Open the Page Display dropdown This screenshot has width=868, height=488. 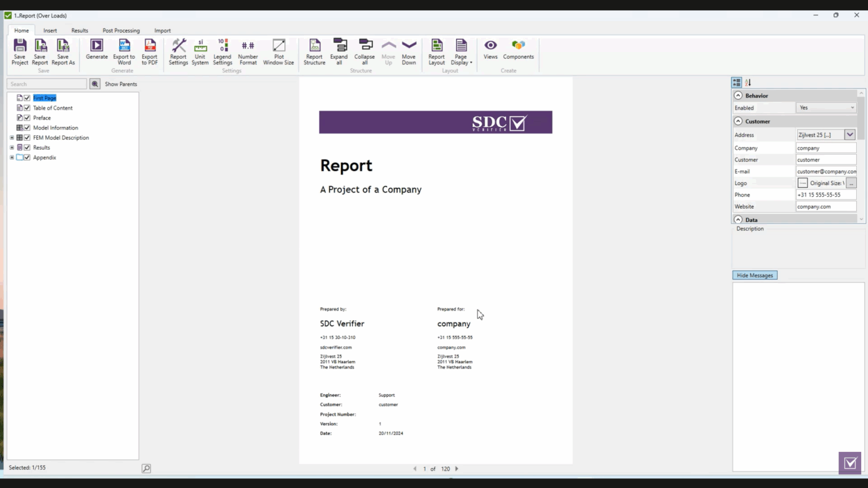461,52
